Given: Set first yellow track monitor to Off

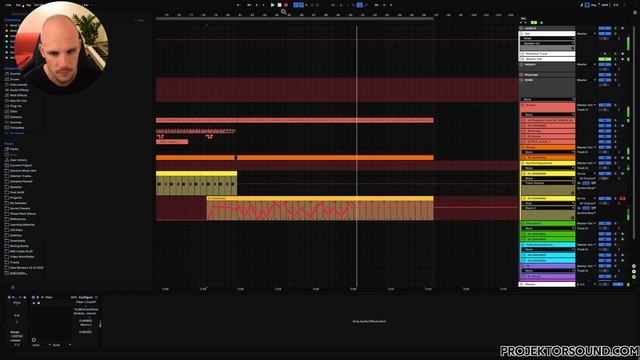Looking at the screenshot, I should point(593,183).
